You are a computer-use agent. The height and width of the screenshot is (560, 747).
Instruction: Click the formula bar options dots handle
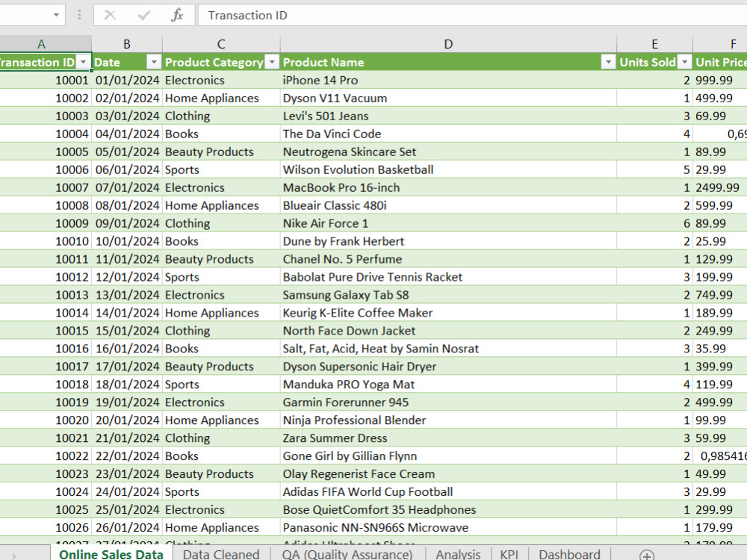click(79, 15)
